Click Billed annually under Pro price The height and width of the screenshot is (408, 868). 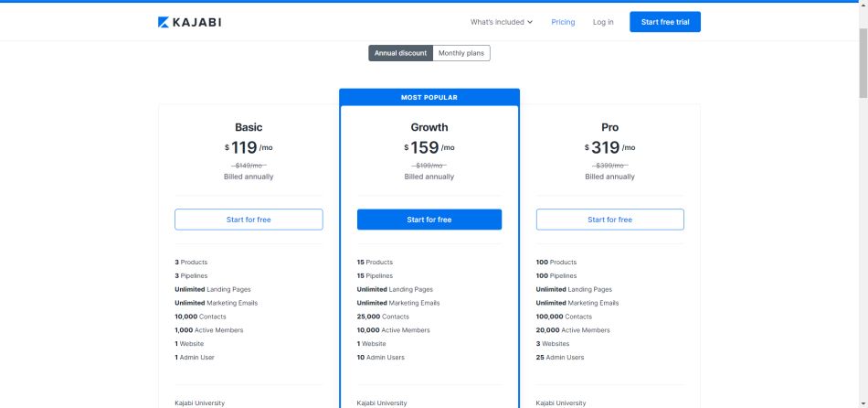pos(609,177)
